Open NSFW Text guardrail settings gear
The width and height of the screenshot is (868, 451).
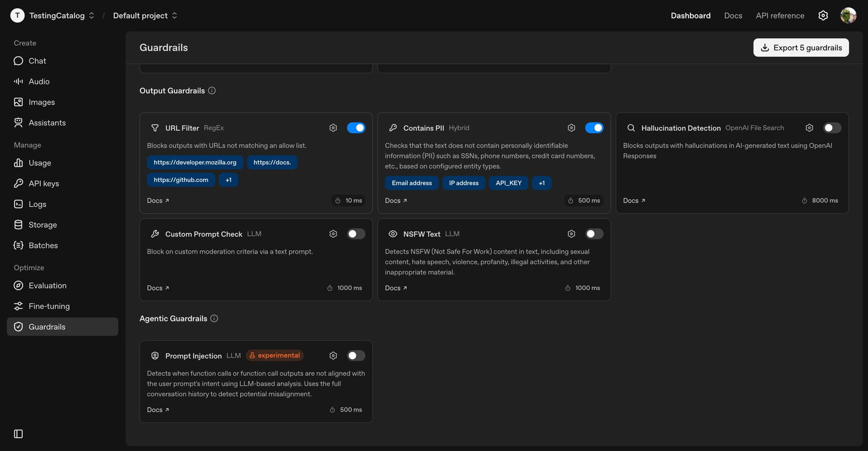(x=571, y=234)
